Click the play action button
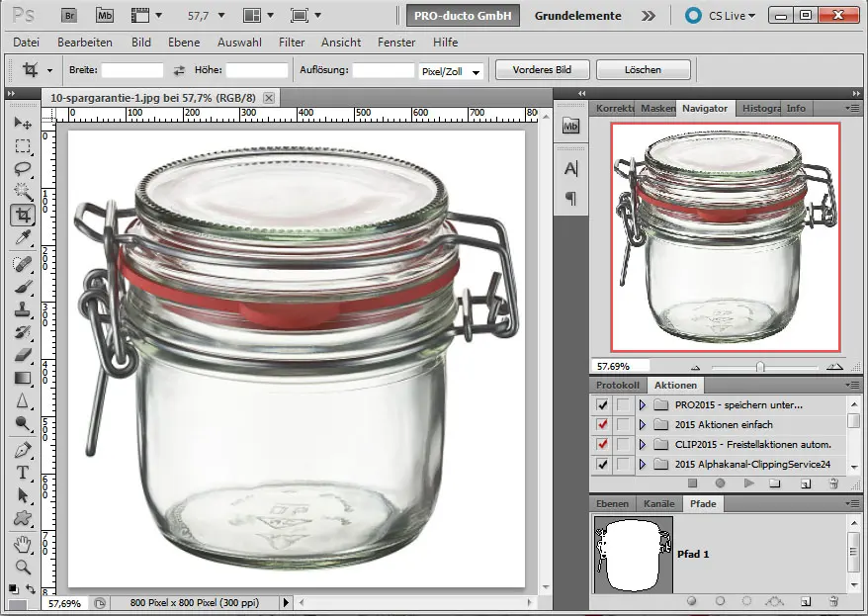 tap(748, 484)
